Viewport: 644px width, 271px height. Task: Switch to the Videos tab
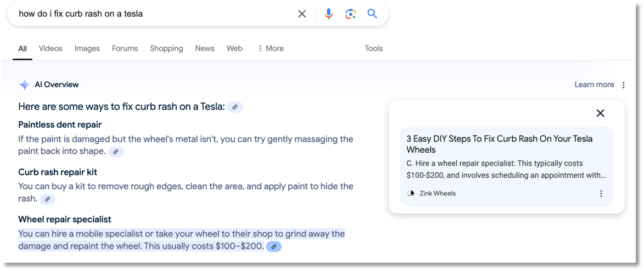pos(51,48)
